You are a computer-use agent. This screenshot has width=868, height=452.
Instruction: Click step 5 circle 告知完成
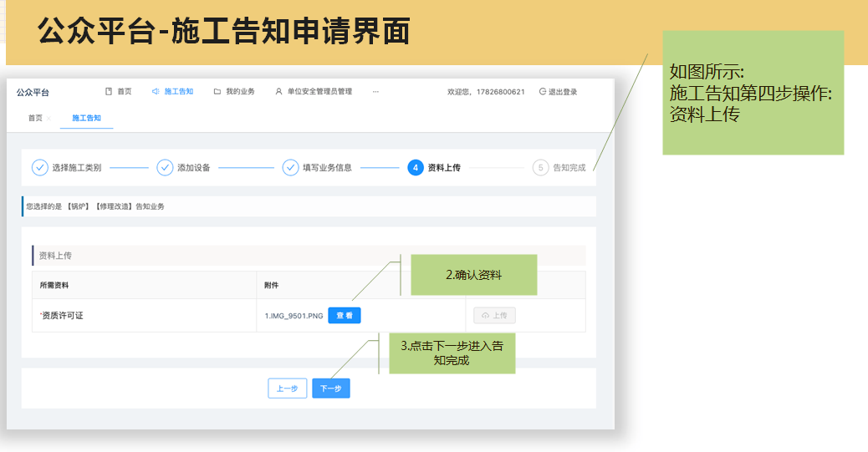tap(541, 168)
